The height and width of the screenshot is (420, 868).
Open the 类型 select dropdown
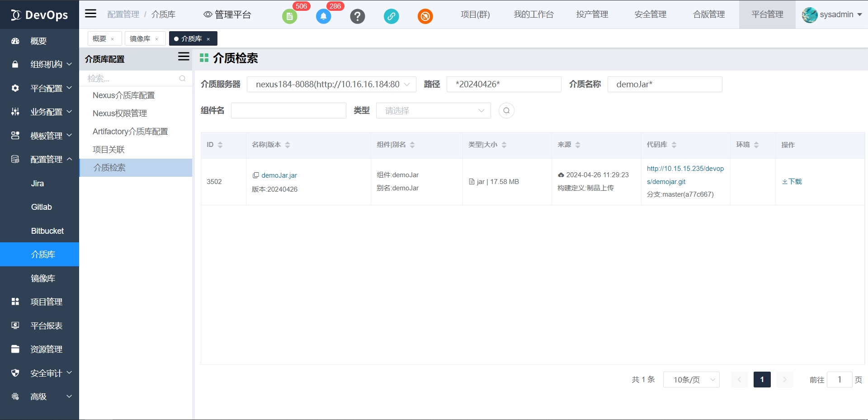tap(433, 111)
